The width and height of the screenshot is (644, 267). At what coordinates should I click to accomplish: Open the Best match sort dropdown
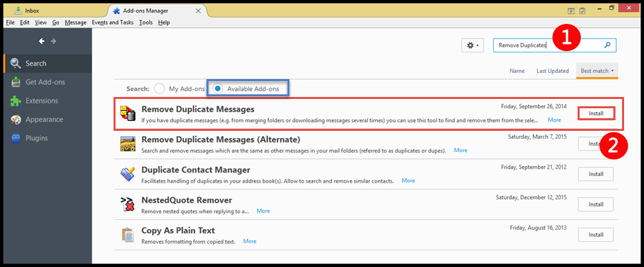click(597, 70)
